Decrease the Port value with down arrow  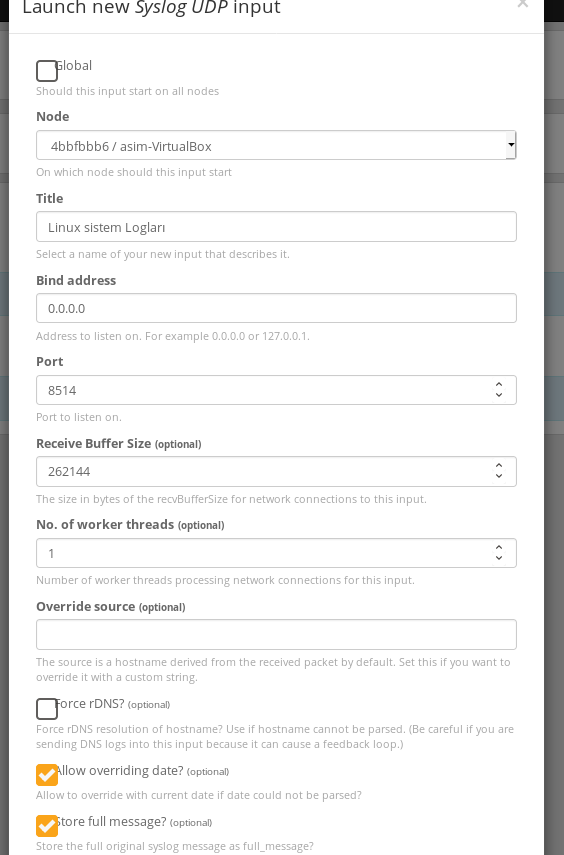click(499, 395)
